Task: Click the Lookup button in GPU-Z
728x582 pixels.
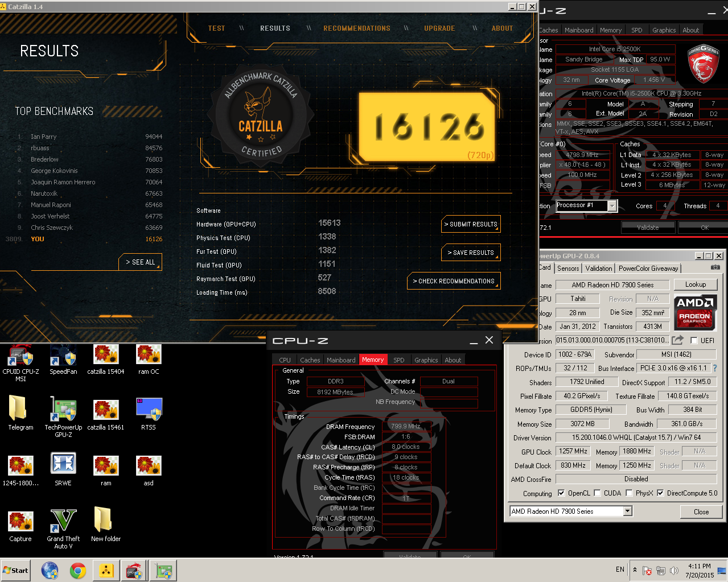Action: [x=696, y=284]
